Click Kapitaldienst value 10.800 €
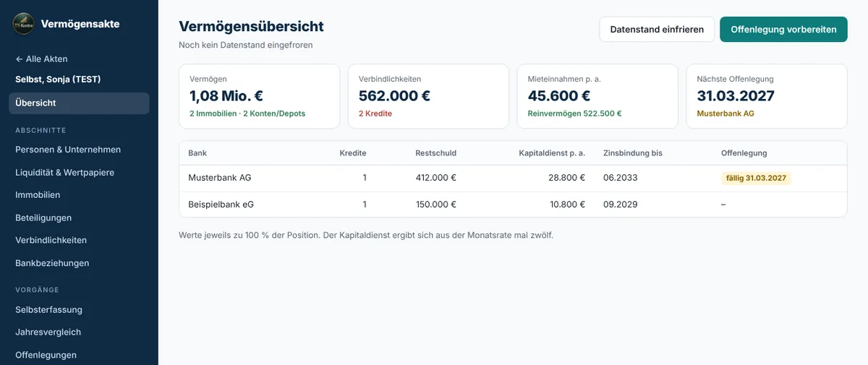The height and width of the screenshot is (365, 868). [x=567, y=205]
